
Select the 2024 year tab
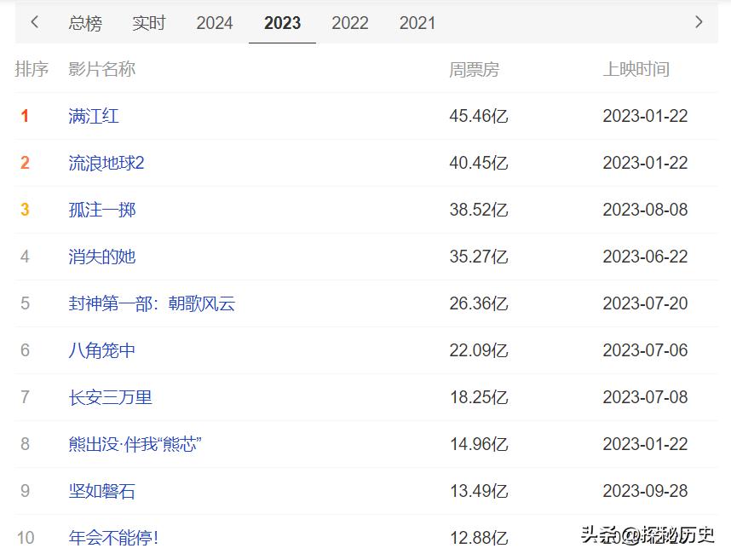click(215, 23)
